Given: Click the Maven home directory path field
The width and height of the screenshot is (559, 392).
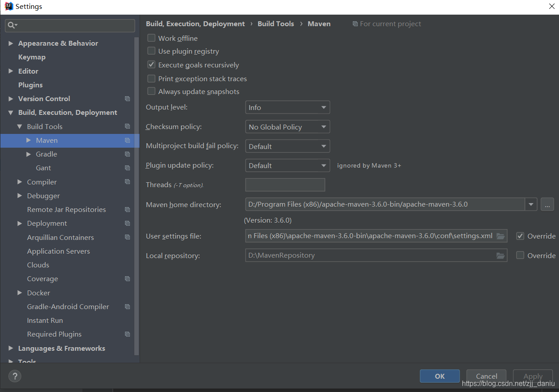Looking at the screenshot, I should 385,204.
